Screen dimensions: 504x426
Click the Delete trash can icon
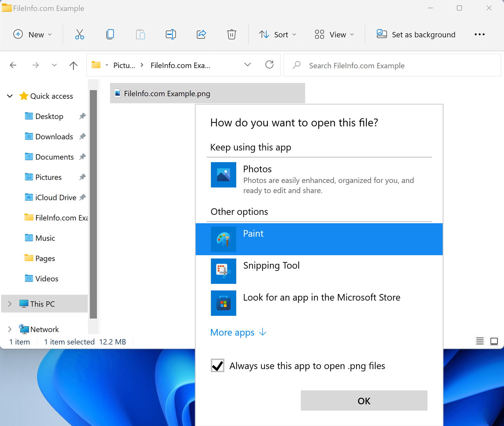[x=231, y=34]
